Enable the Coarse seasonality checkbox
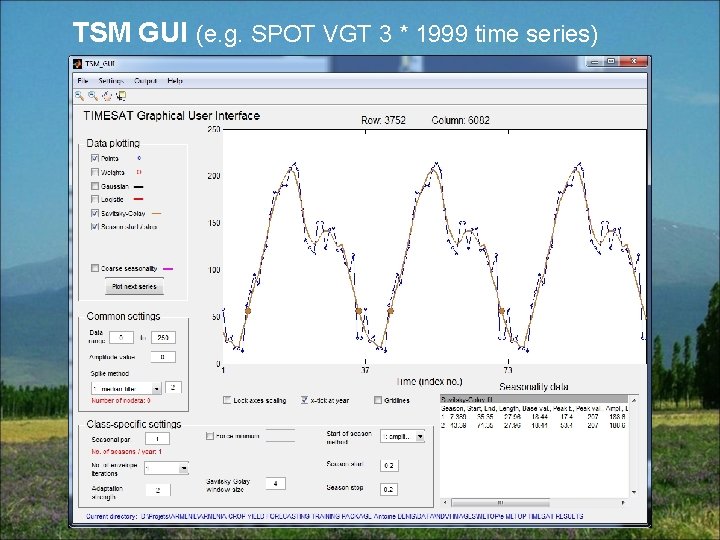 (x=95, y=268)
